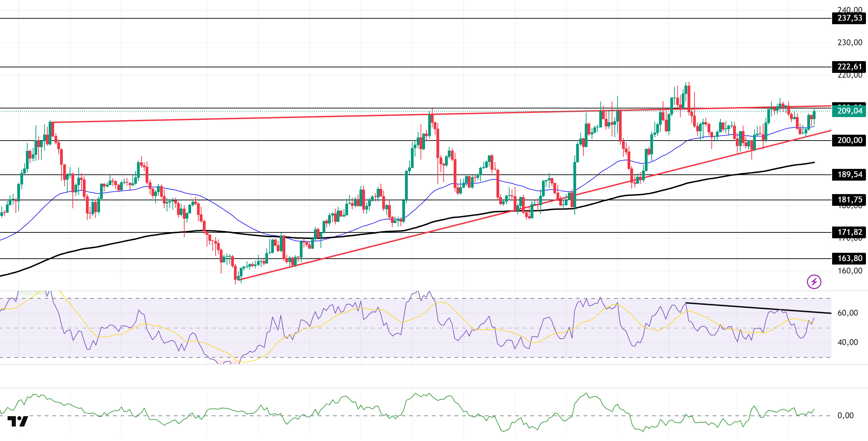Click the RSI 60,00 axis label
This screenshot has width=868, height=441.
[x=848, y=313]
